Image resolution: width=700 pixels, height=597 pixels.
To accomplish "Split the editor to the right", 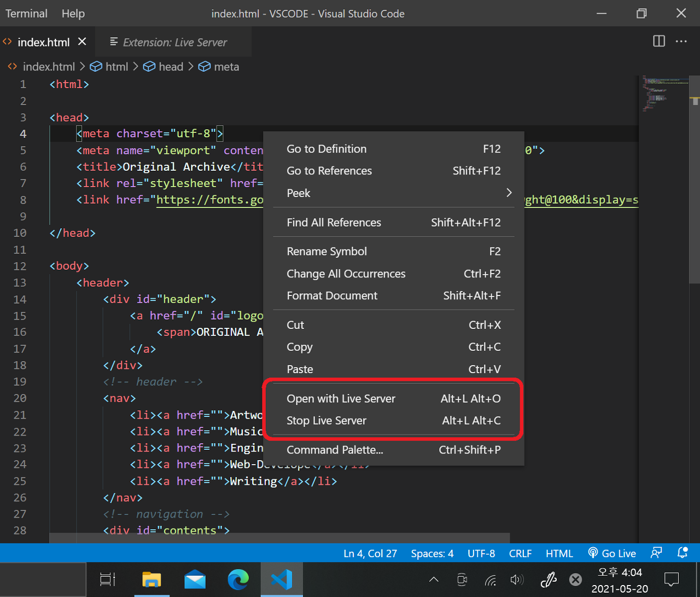I will (659, 41).
